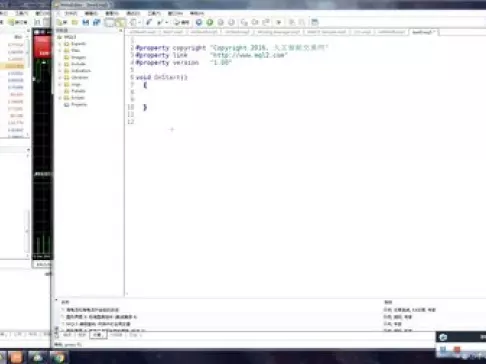Expand the Indicators folder in Navigator
Screen dimensions: 486x364
point(60,71)
